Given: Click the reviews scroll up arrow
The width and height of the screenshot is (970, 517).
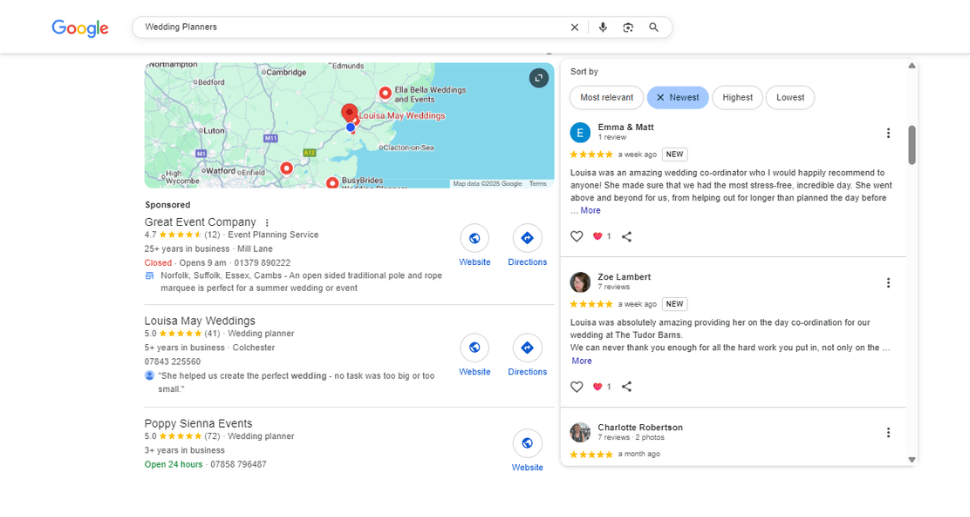Looking at the screenshot, I should coord(912,66).
